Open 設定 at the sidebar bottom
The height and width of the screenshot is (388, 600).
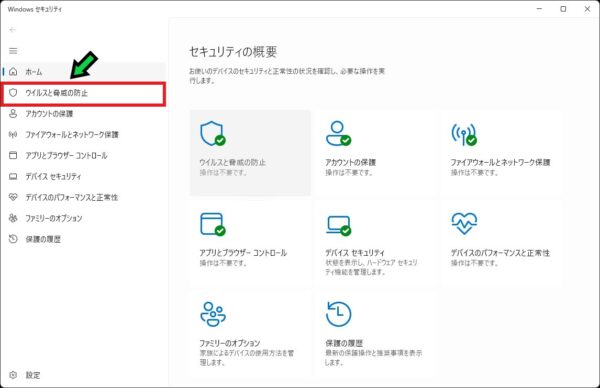click(x=83, y=375)
